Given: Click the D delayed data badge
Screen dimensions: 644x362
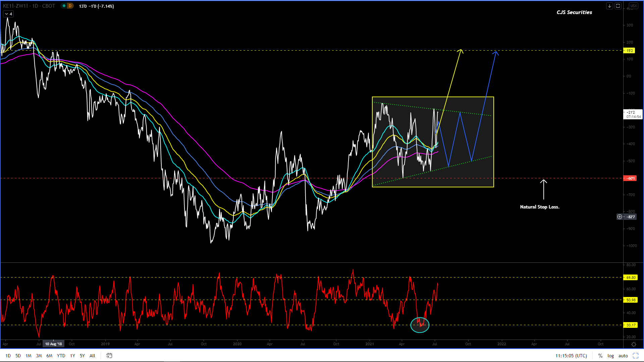Looking at the screenshot, I should pyautogui.click(x=70, y=6).
